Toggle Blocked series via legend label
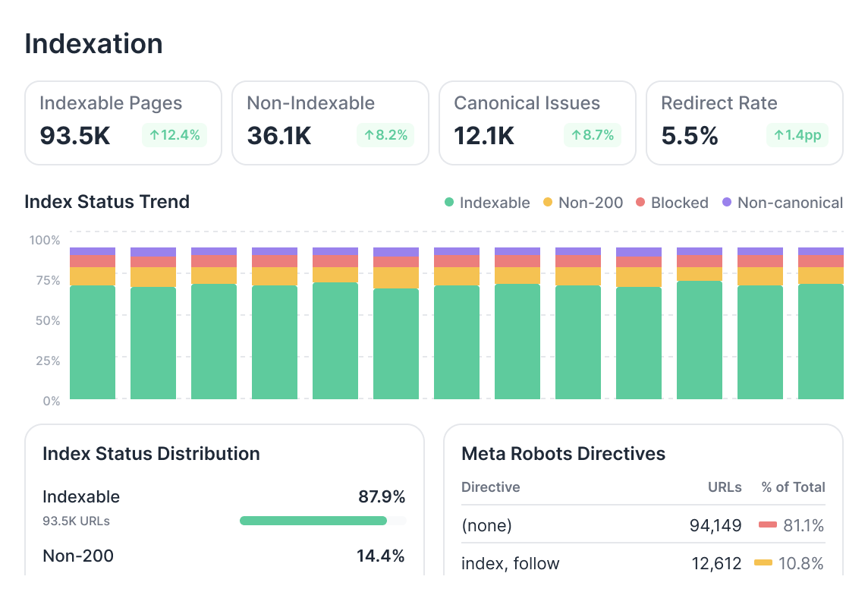 pos(679,203)
